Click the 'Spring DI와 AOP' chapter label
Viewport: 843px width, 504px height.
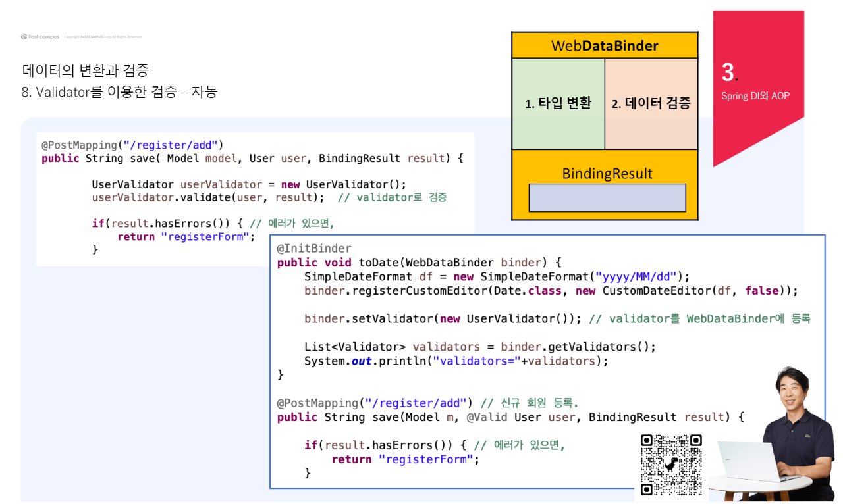755,96
